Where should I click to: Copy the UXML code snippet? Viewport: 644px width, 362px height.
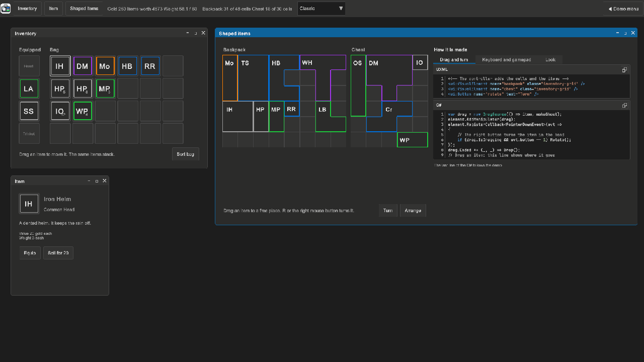(624, 70)
